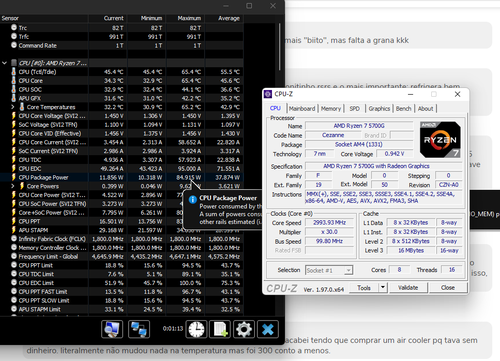The image size is (500, 361).
Task: Click the Name field AMD Ryzen 7 5700G
Action: pos(359,126)
